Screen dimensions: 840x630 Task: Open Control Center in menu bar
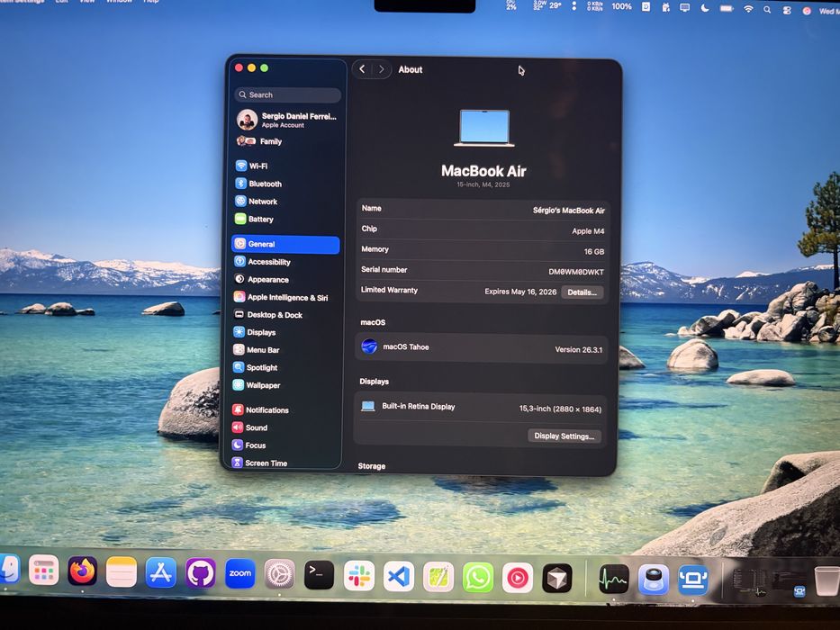787,10
